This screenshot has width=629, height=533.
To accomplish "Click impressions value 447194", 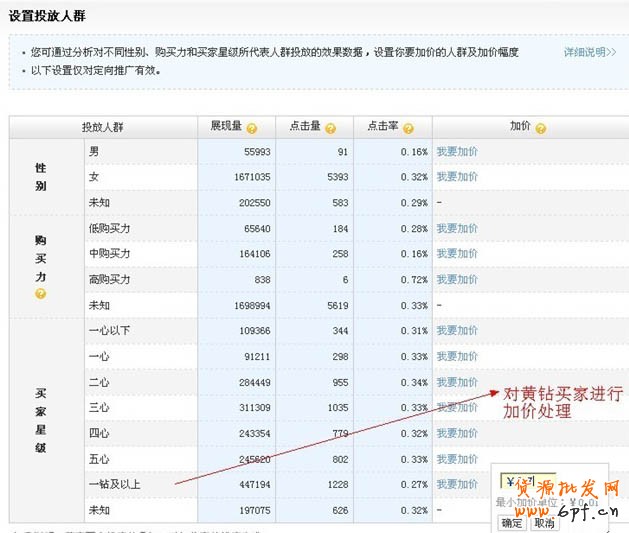I will click(x=255, y=485).
